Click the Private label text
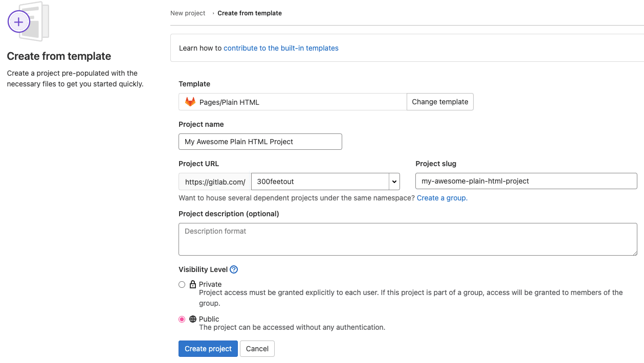 click(210, 284)
